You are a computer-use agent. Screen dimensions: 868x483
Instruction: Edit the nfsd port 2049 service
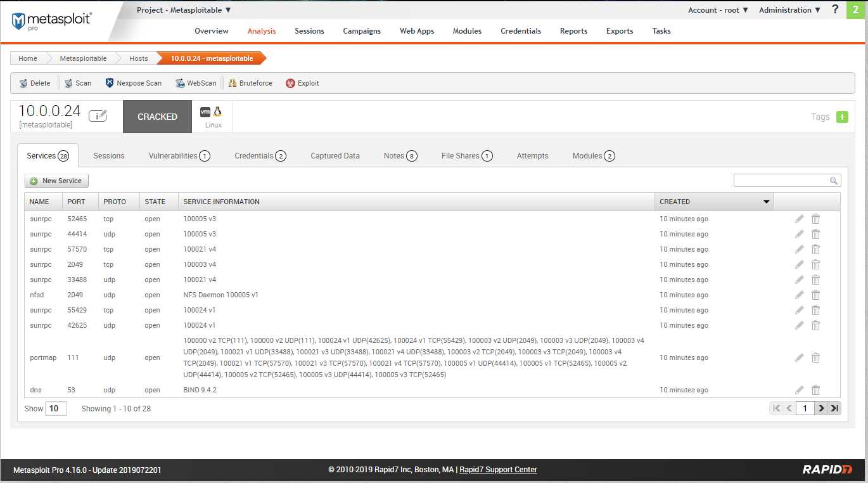(799, 295)
